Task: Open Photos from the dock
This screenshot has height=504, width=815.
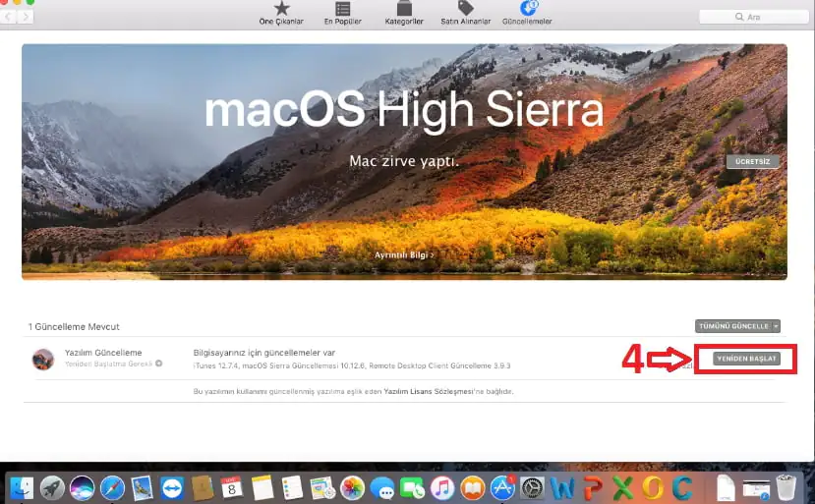Action: coord(352,488)
